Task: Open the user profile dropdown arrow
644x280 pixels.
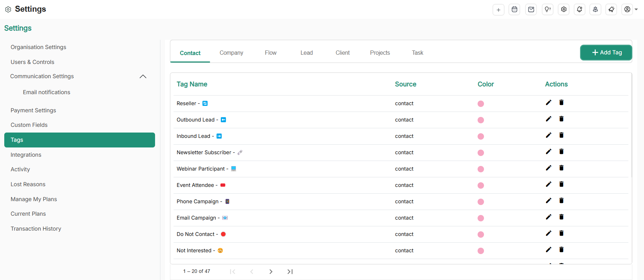Action: [636, 10]
